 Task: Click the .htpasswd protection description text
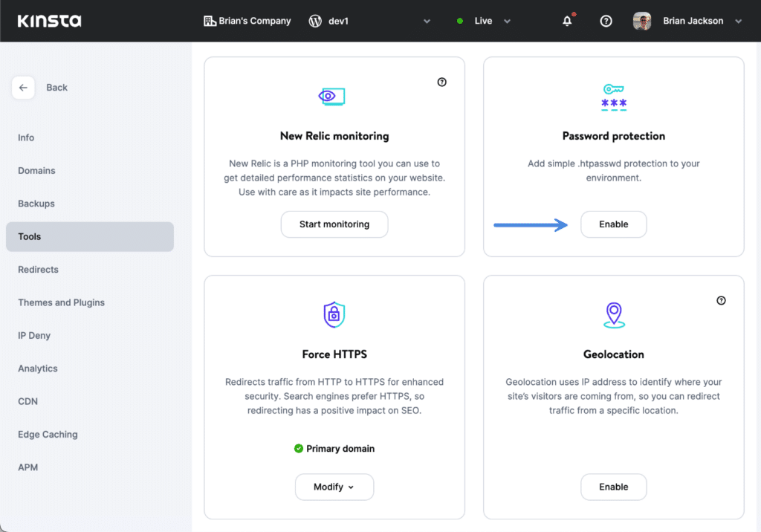point(613,171)
